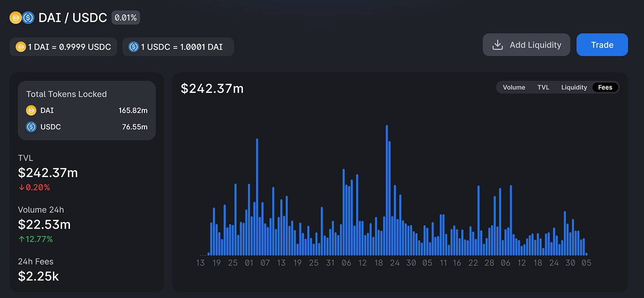Click USDC locked amount 76.55m
The height and width of the screenshot is (298, 644).
(x=135, y=127)
